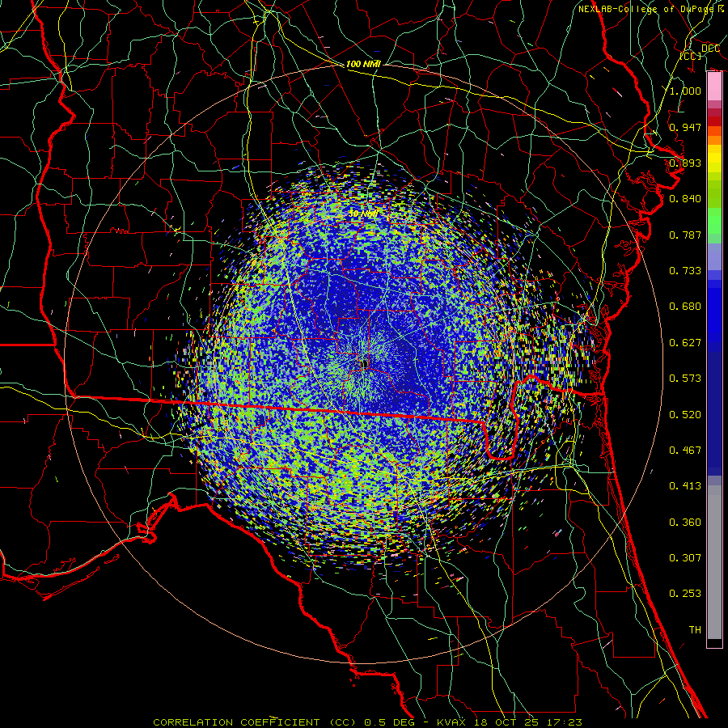The height and width of the screenshot is (728, 728).
Task: Select the 0.360 scale value
Action: click(685, 523)
